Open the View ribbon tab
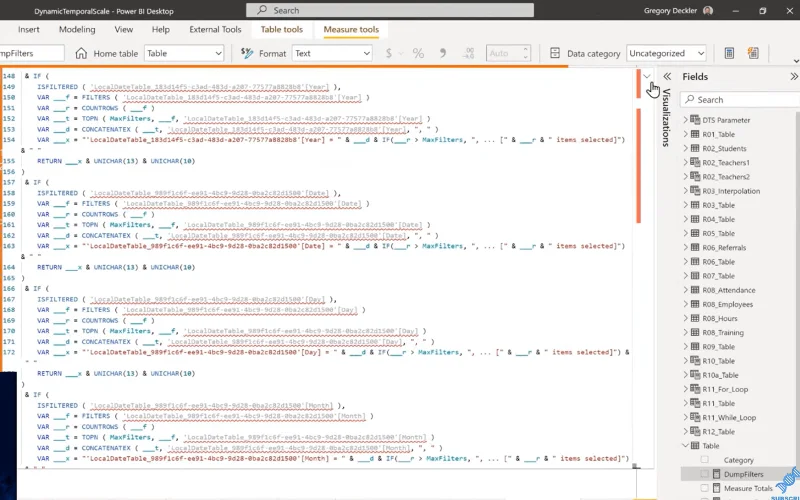The width and height of the screenshot is (800, 500). [123, 30]
